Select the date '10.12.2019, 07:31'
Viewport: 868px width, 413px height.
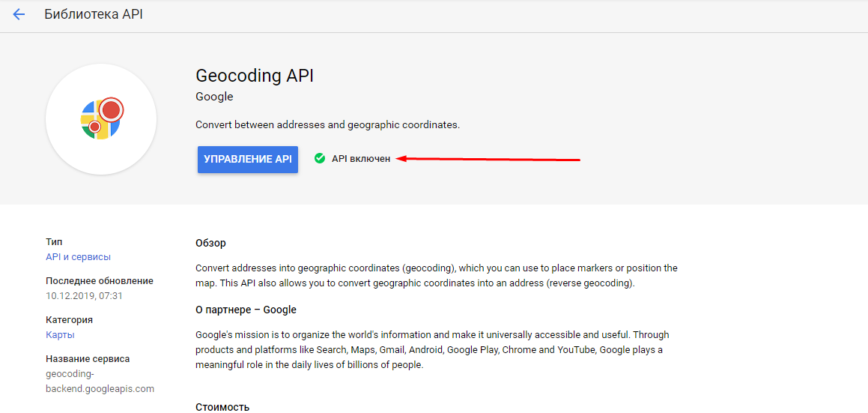coord(84,296)
